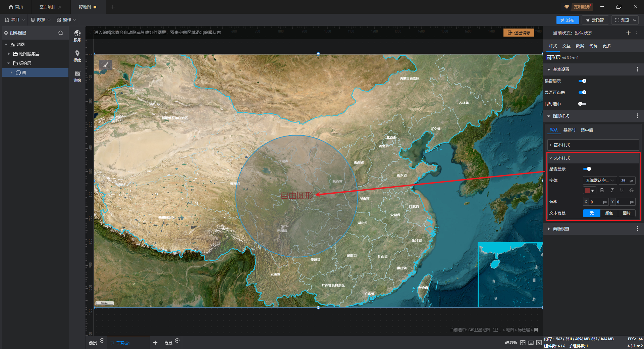
Task: Add a 背景 background layer
Action: point(177,341)
